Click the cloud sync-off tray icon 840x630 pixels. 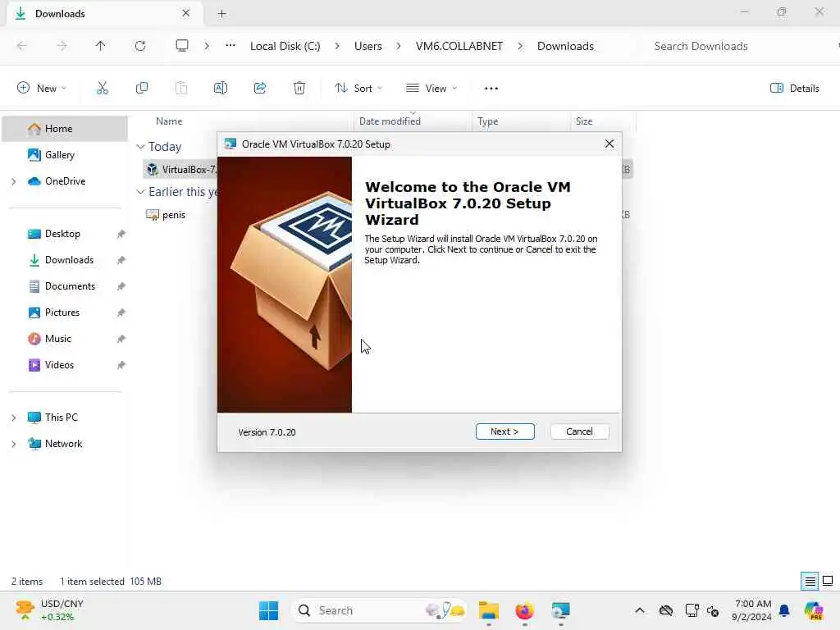point(666,610)
